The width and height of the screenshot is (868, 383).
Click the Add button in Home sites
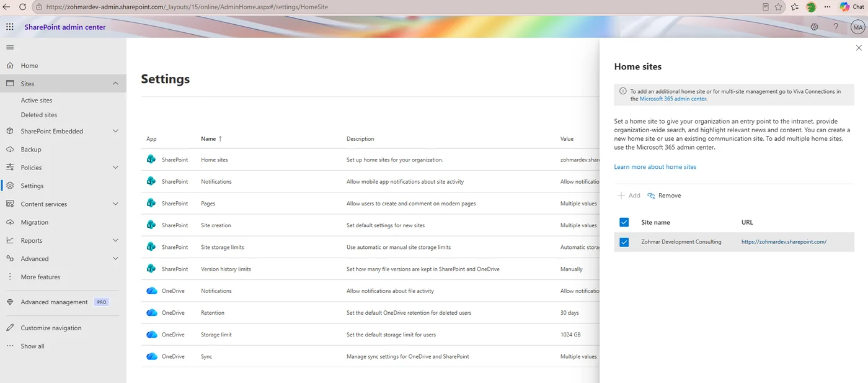pyautogui.click(x=629, y=196)
